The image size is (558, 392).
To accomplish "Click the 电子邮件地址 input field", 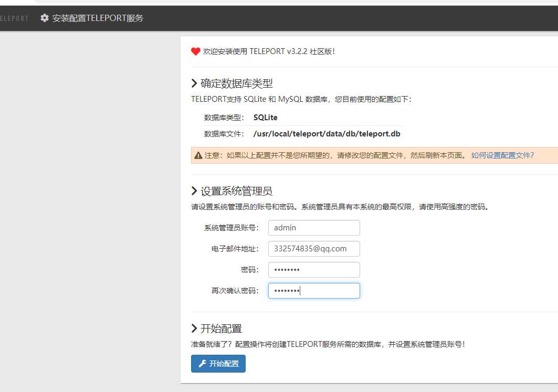I will click(314, 249).
